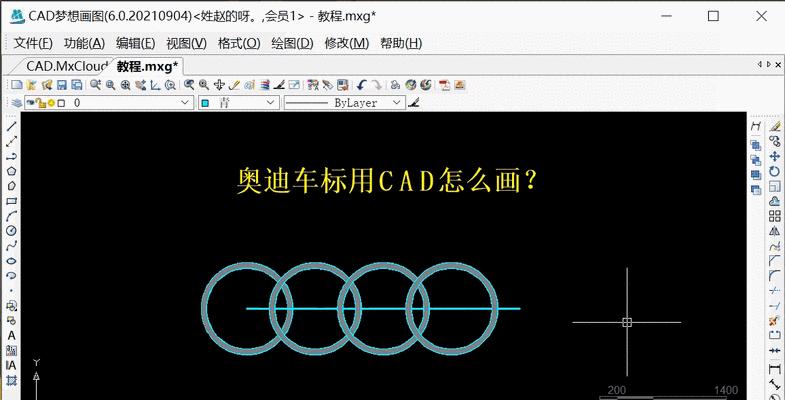Open the 帮助(H) menu
The height and width of the screenshot is (400, 785).
click(x=401, y=43)
